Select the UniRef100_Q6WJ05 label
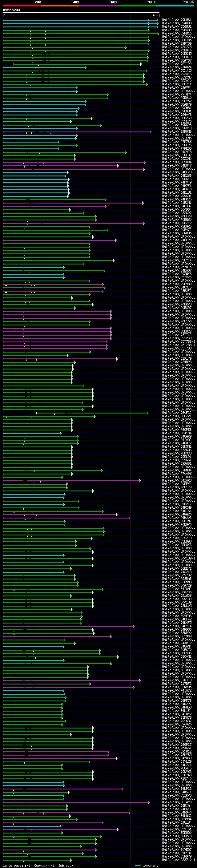The width and height of the screenshot is (197, 868). click(x=177, y=40)
